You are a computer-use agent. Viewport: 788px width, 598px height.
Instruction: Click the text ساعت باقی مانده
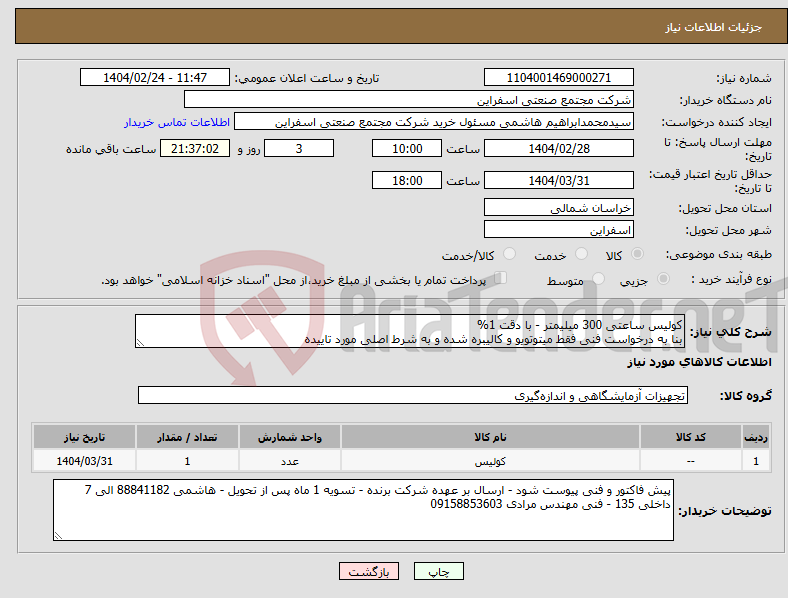click(111, 149)
